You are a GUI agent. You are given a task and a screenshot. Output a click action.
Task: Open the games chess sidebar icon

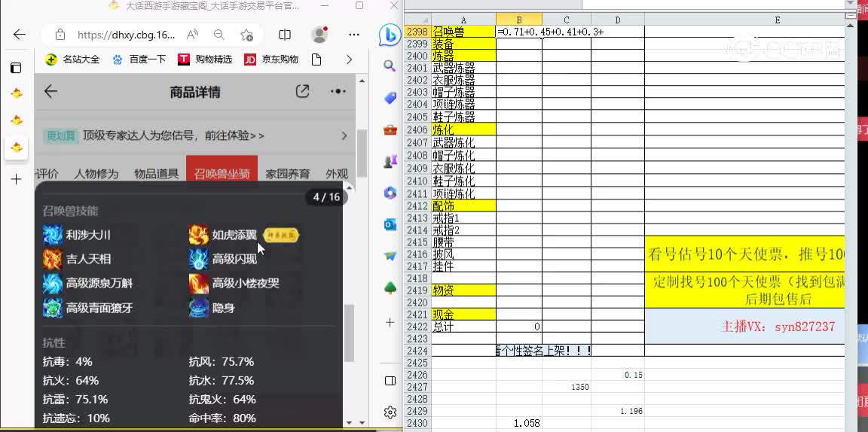[390, 162]
